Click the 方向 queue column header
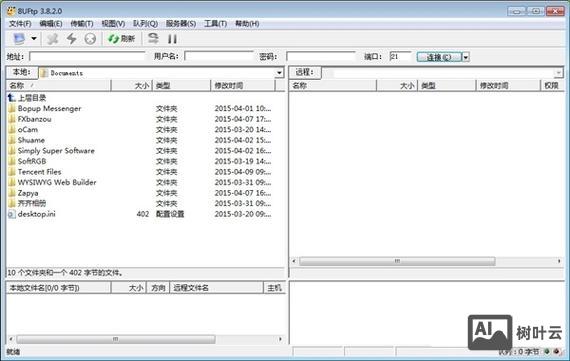 click(x=158, y=288)
